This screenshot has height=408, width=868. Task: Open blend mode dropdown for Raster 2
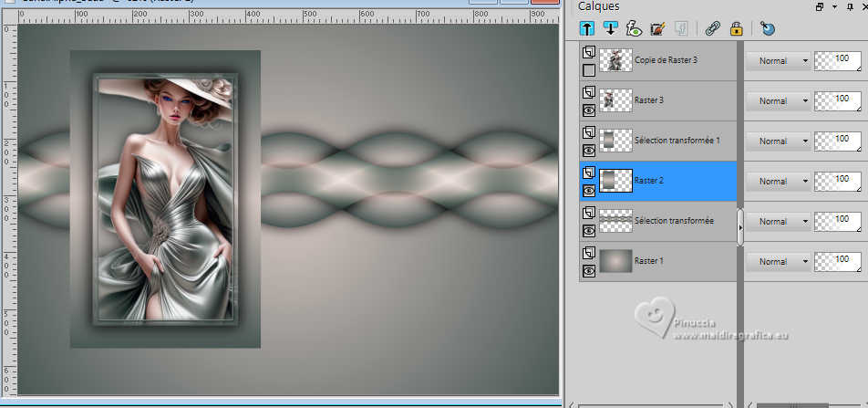tap(778, 182)
